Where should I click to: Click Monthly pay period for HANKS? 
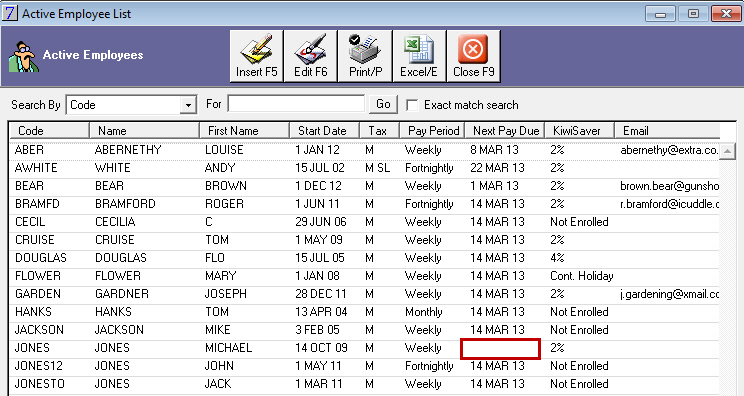click(x=424, y=312)
